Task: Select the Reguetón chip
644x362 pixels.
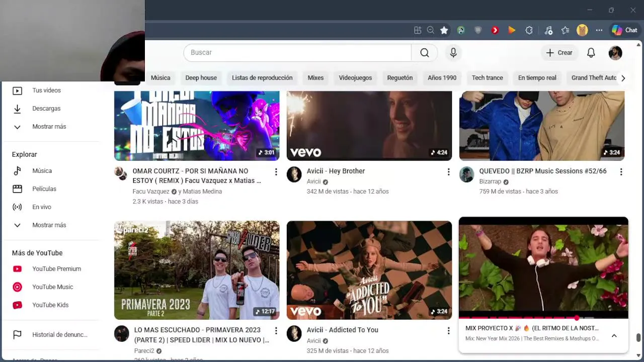Action: [x=400, y=78]
